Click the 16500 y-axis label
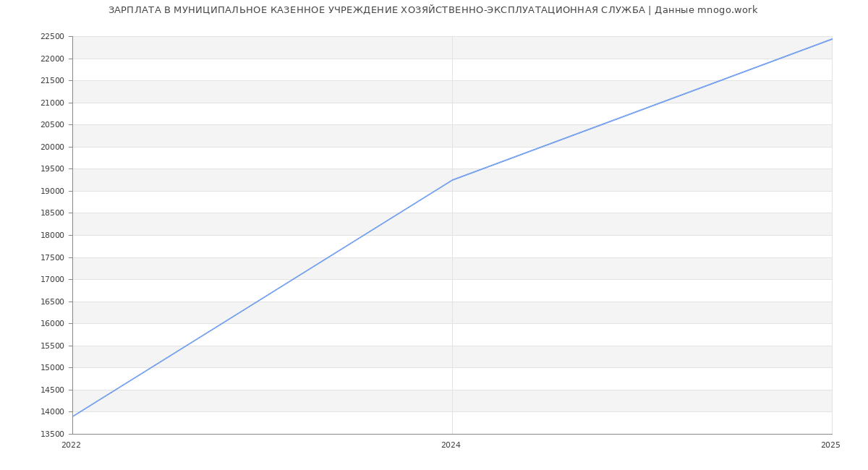The height and width of the screenshot is (470, 868). pos(52,302)
